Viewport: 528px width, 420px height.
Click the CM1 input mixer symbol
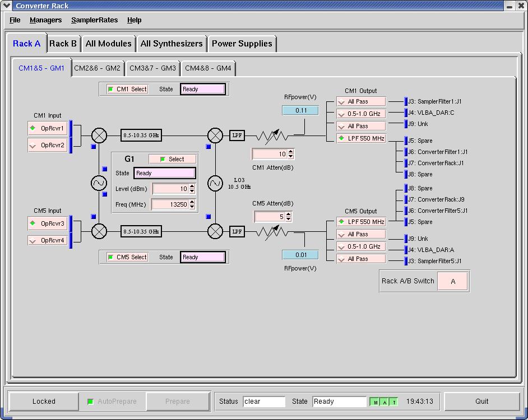pyautogui.click(x=99, y=136)
